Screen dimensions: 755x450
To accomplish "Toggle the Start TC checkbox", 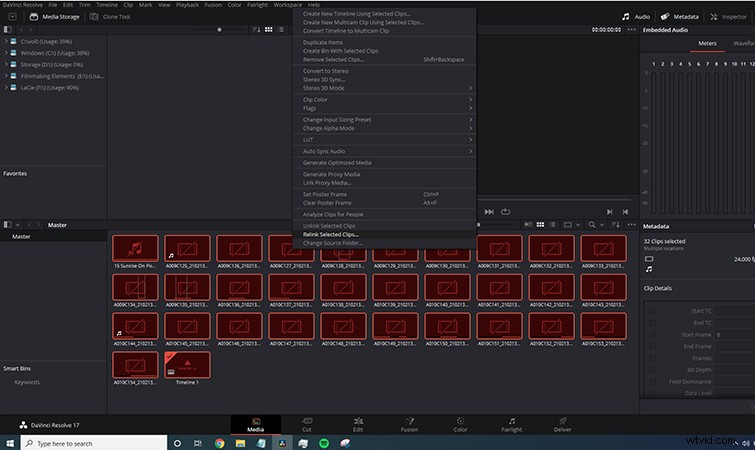I will (x=652, y=311).
